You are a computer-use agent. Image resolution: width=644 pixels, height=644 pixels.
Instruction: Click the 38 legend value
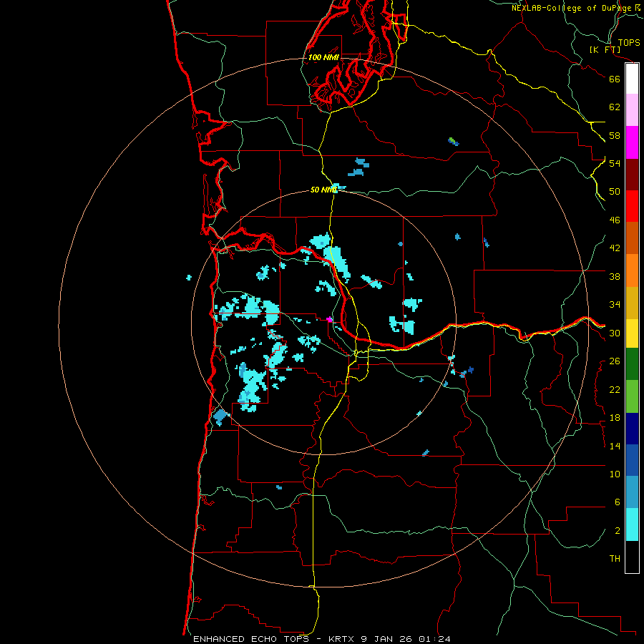(x=615, y=276)
